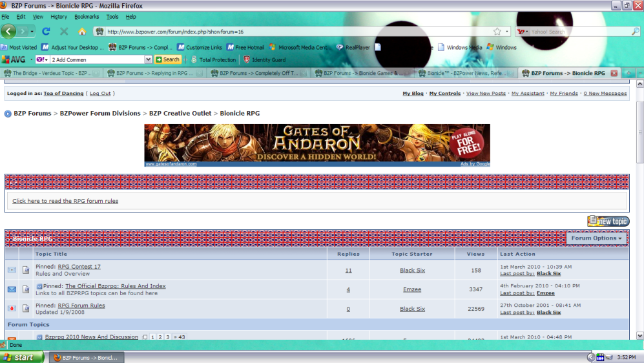Expand the AVG search box dropdown

[149, 59]
